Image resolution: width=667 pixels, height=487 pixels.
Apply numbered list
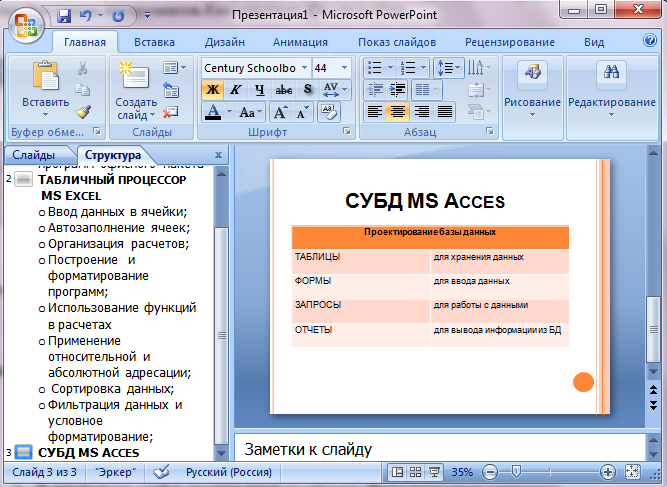pyautogui.click(x=408, y=67)
